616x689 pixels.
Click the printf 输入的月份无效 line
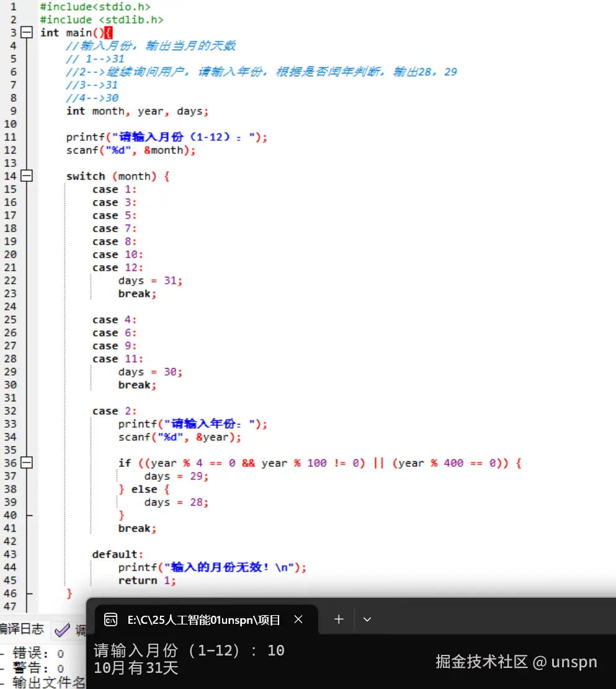212,567
